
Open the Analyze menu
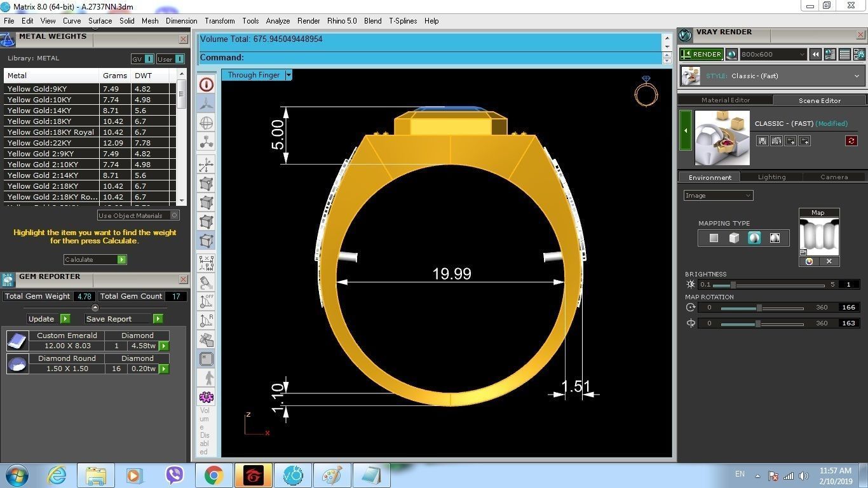tap(278, 21)
